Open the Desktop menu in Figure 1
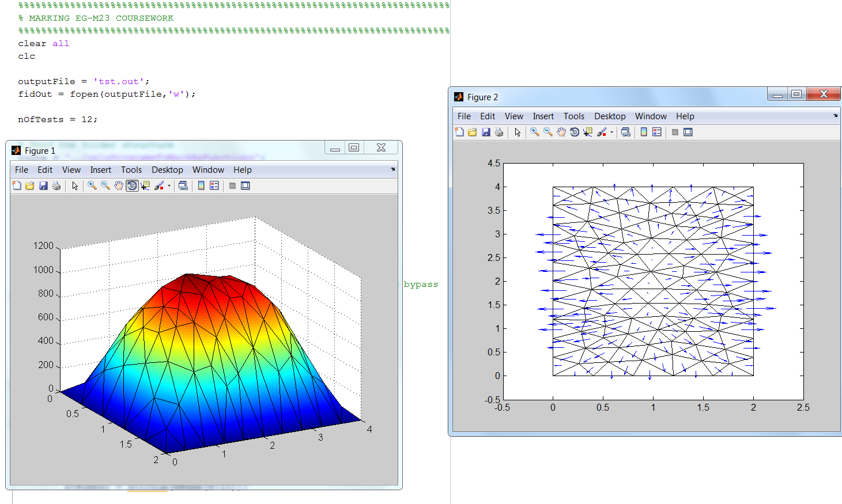This screenshot has height=504, width=842. pyautogui.click(x=167, y=170)
